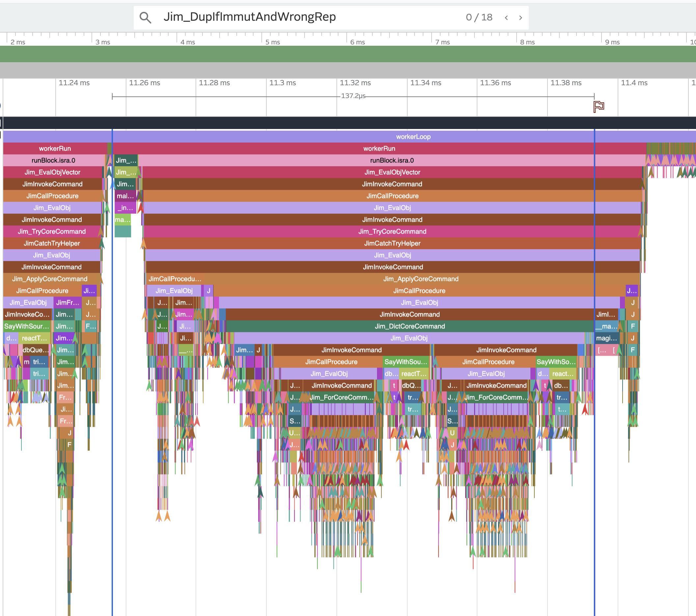Screen dimensions: 696x616
Task: Select the center Jim_EvalObjVector slice
Action: (x=392, y=172)
